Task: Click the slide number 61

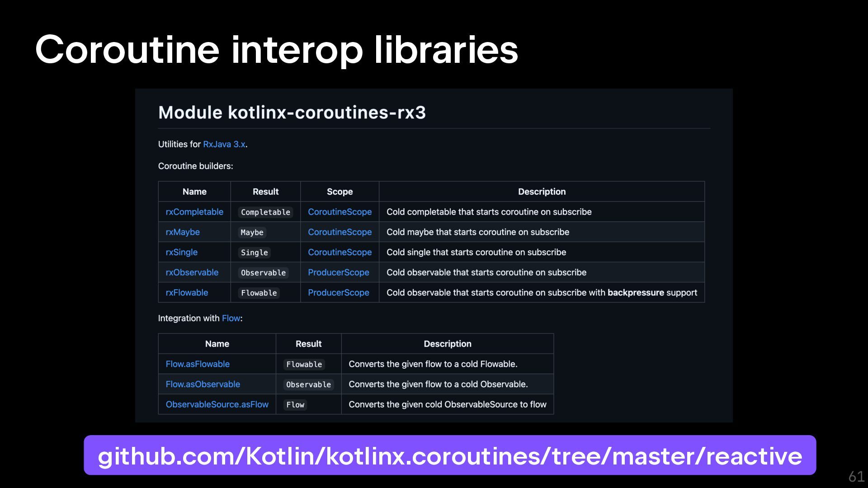Action: pos(856,476)
